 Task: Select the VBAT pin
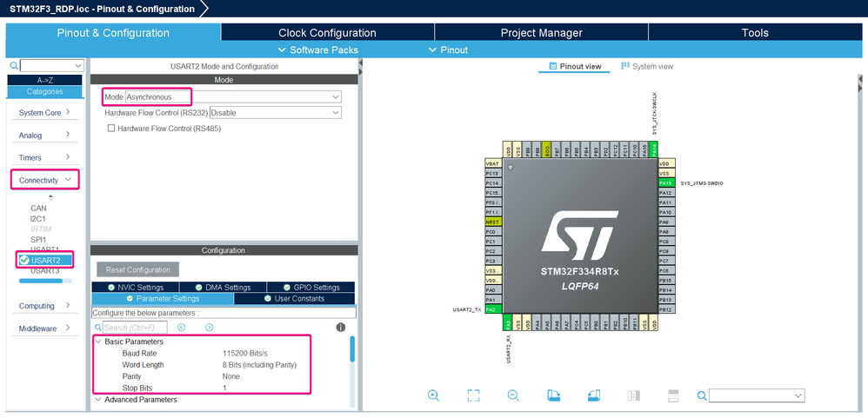point(493,163)
